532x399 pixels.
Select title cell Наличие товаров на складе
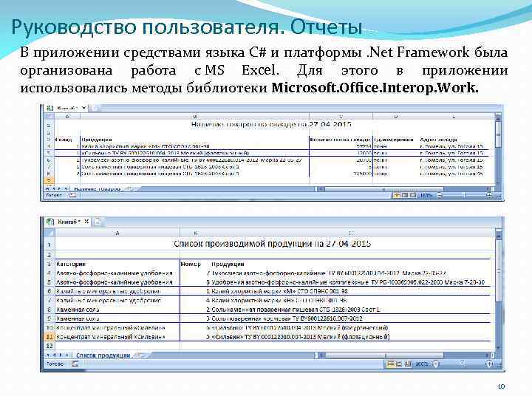coord(271,125)
